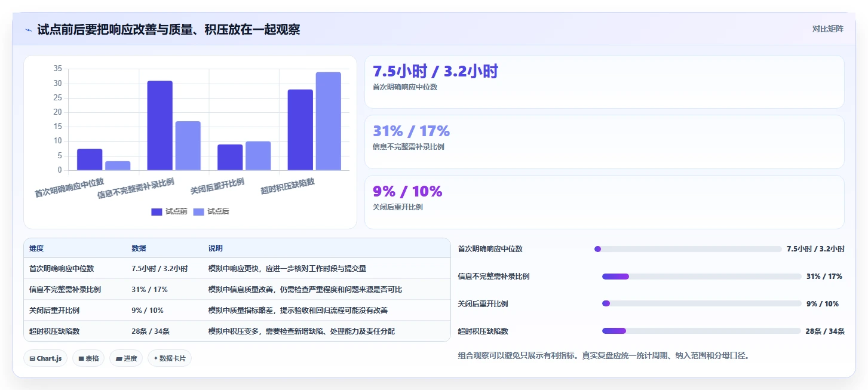
Task: Click the 试点后 bar for 首次明确响应中位数
Action: click(118, 165)
